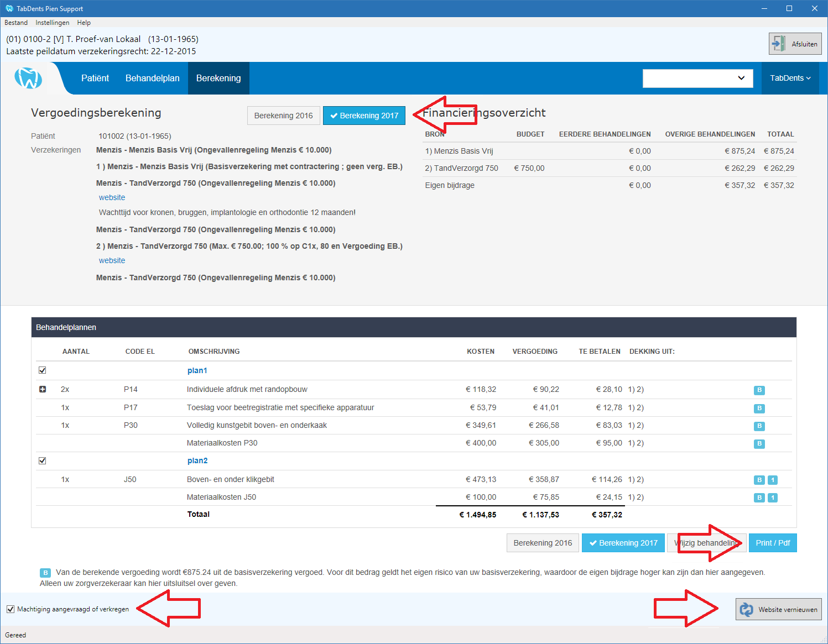Open the empty dropdown in the blue header
The width and height of the screenshot is (828, 644).
pyautogui.click(x=697, y=78)
